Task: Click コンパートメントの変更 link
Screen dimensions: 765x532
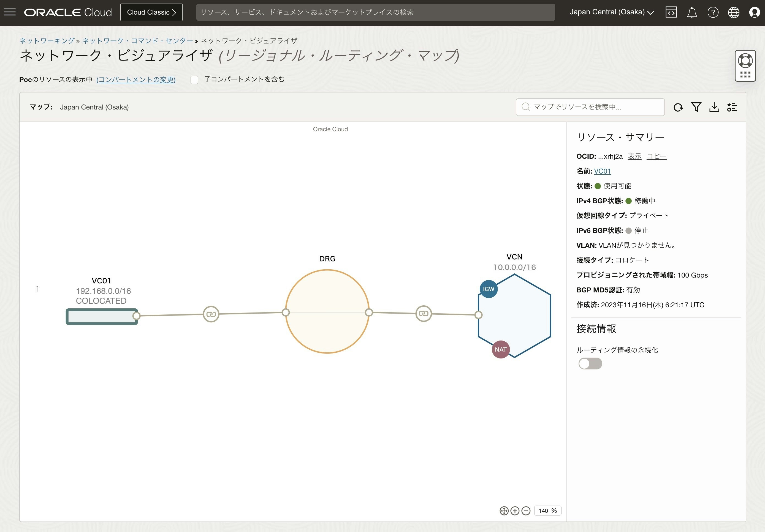Action: (135, 79)
